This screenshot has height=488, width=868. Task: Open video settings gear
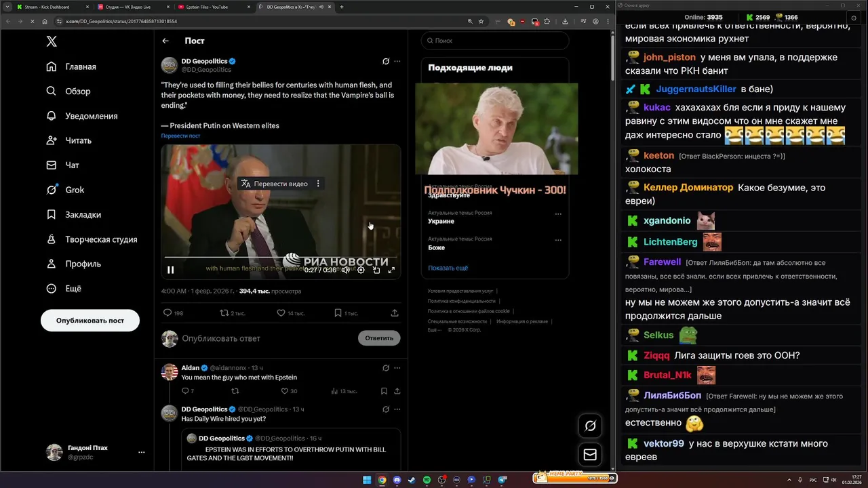(361, 270)
